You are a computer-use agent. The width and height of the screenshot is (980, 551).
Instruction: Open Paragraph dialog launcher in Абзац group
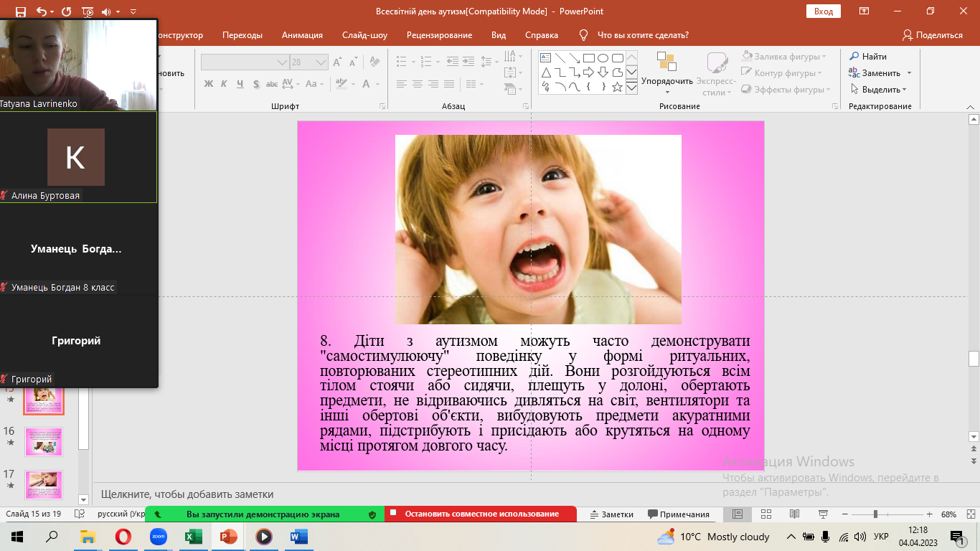coord(524,106)
